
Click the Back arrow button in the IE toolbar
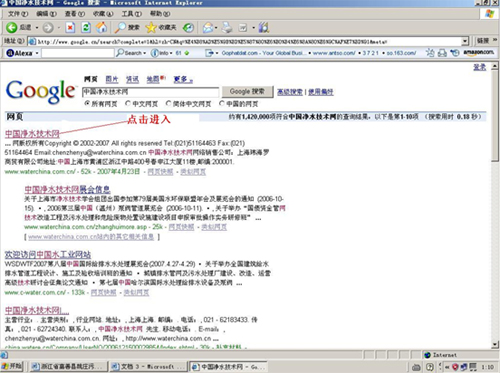click(12, 28)
